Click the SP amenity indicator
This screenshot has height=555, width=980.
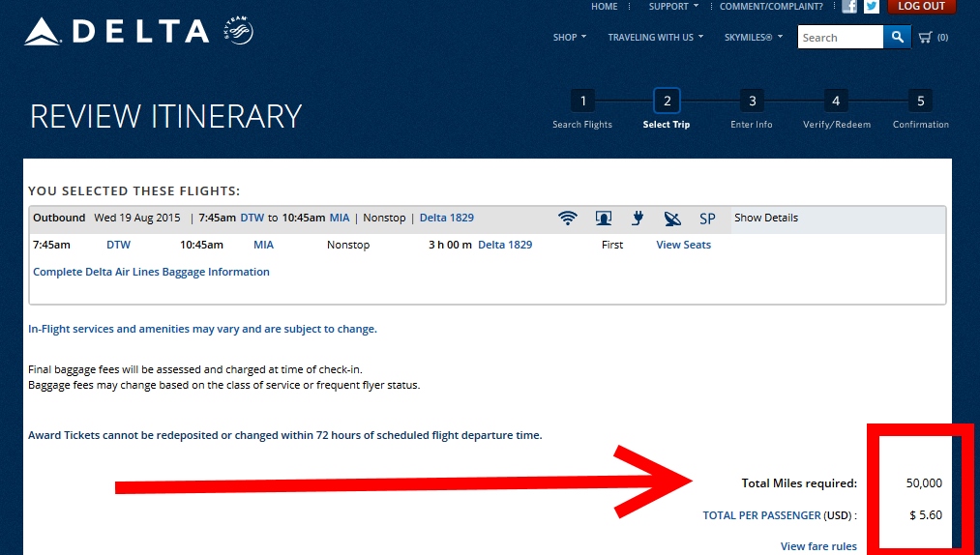707,219
